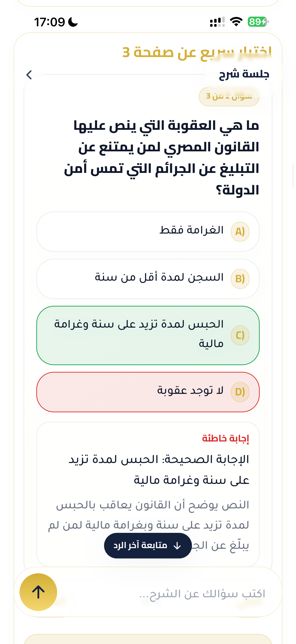Tap the down arrow in متابعة آخر الرد
The height and width of the screenshot is (644, 296).
tap(177, 545)
